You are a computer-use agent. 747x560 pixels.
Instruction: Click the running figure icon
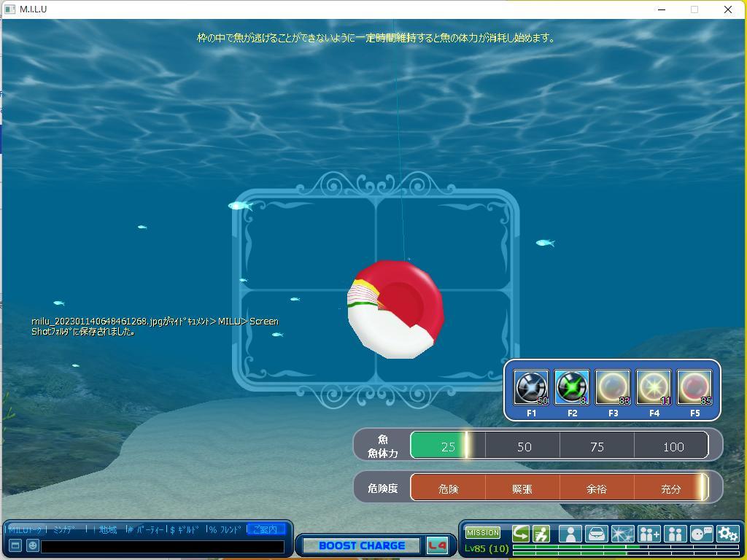point(541,534)
